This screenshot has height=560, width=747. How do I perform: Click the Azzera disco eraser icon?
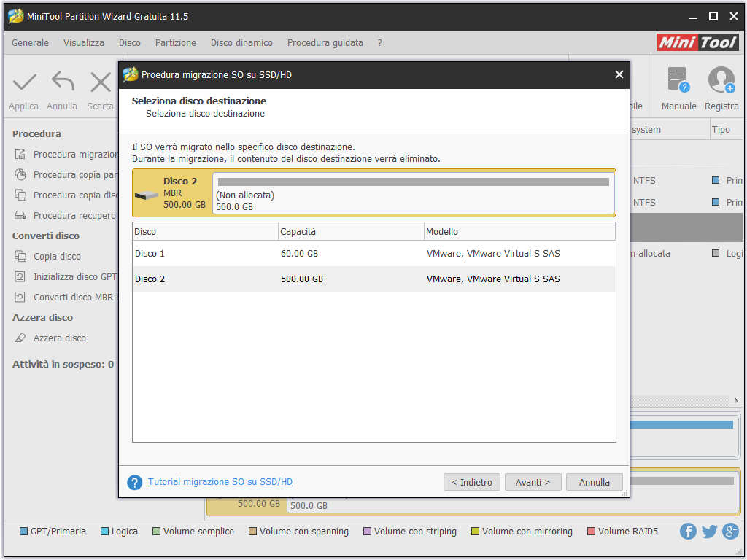tap(20, 338)
